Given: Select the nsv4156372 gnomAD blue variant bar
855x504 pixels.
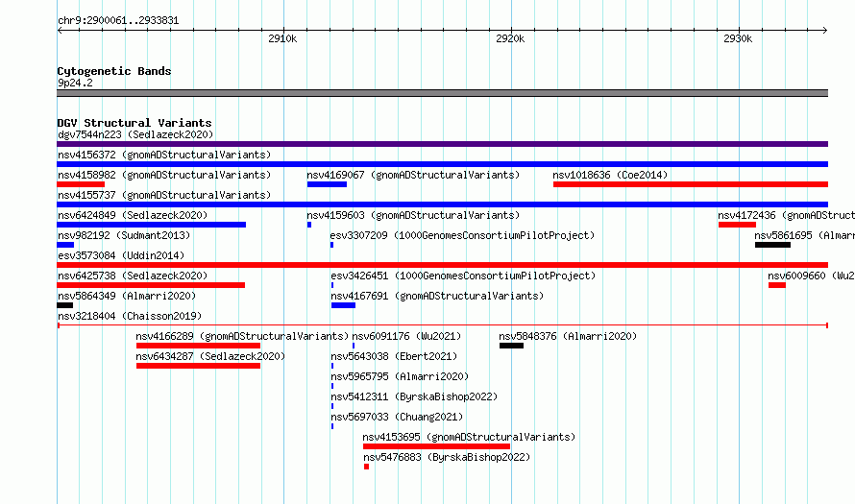Looking at the screenshot, I should point(442,164).
